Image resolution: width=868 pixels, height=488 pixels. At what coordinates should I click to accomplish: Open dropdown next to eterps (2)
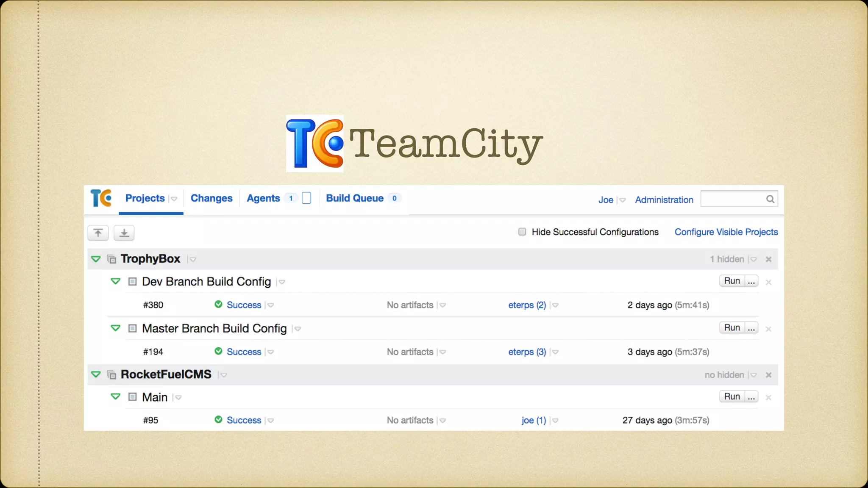click(x=555, y=305)
